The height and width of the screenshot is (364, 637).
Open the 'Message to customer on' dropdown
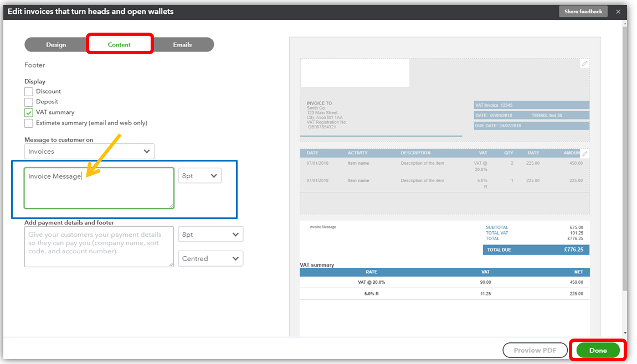(x=89, y=150)
